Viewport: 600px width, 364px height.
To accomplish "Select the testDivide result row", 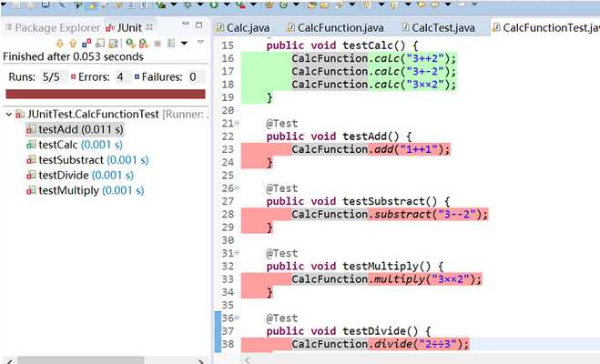I will 80,175.
